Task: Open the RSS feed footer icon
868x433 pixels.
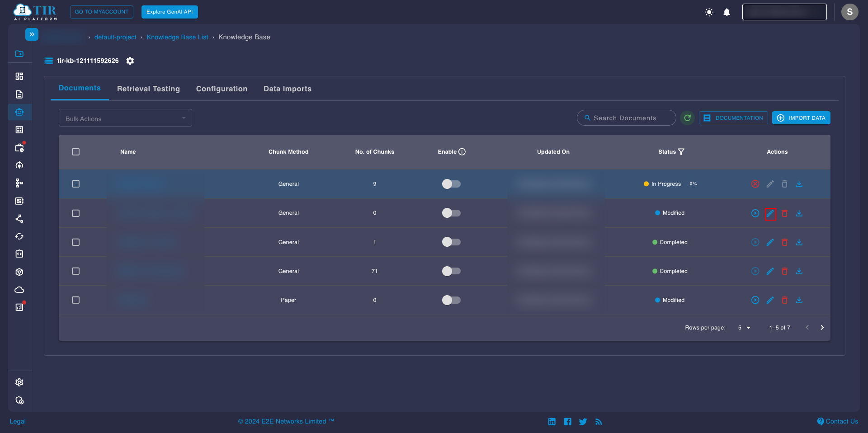Action: pos(599,422)
